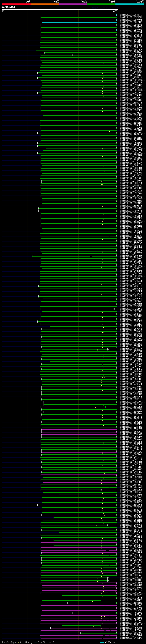Screen dimensions: 146x644
Task: Select the label UniRef100_Q69RG0
Action: pos(131,585)
